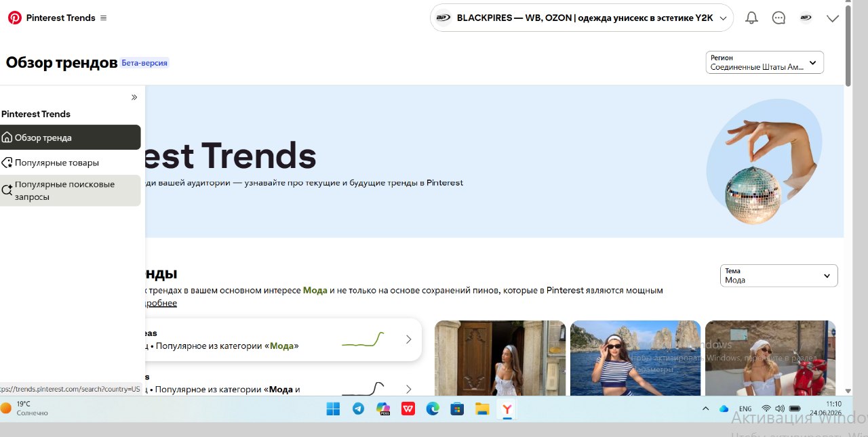The height and width of the screenshot is (437, 868).
Task: Click the disco ball illustration
Action: point(753,194)
